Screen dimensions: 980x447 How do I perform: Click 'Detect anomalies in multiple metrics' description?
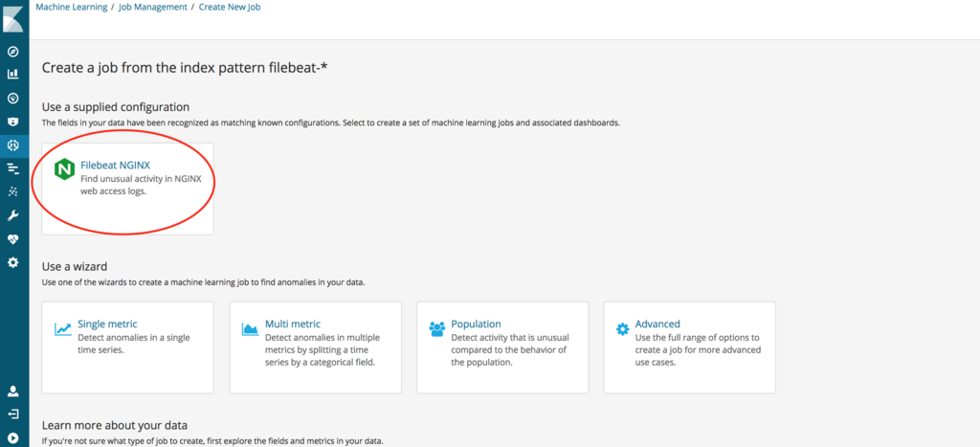[323, 350]
